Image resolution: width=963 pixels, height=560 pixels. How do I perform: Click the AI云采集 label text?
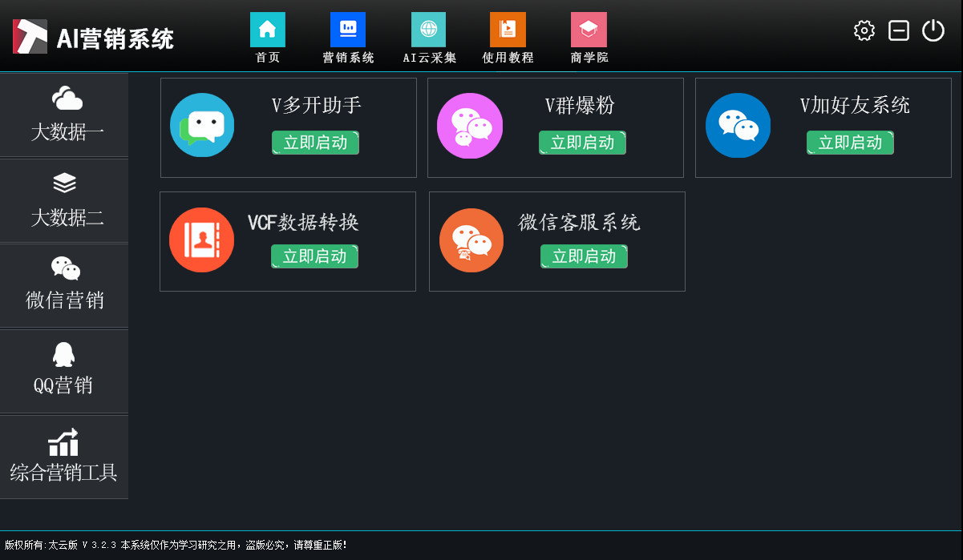tap(430, 58)
